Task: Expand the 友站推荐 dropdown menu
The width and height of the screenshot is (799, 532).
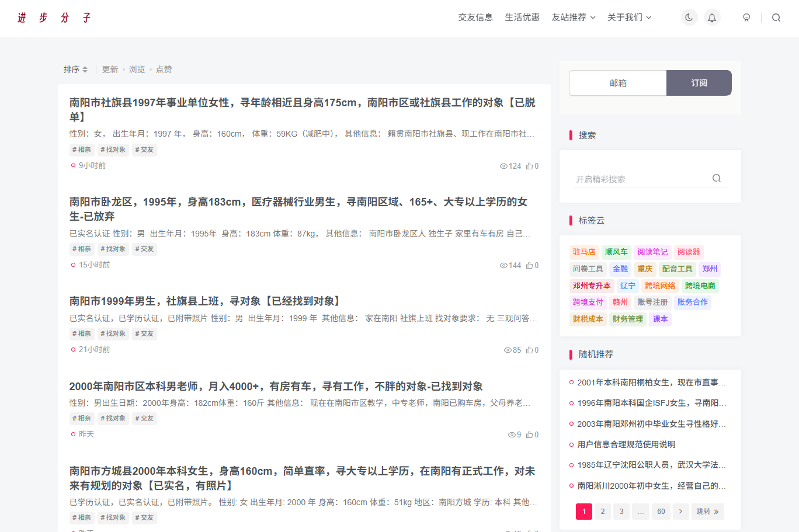Action: pyautogui.click(x=573, y=17)
